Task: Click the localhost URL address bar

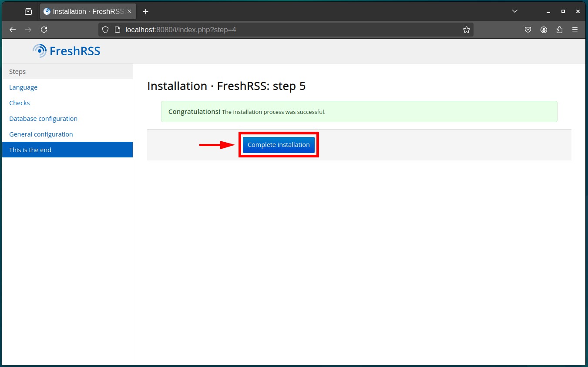Action: tap(286, 30)
